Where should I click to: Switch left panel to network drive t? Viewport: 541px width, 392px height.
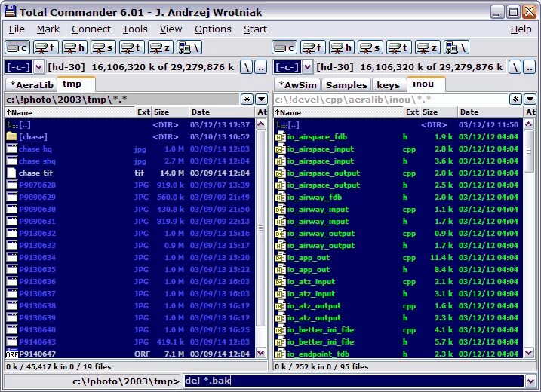pyautogui.click(x=132, y=47)
